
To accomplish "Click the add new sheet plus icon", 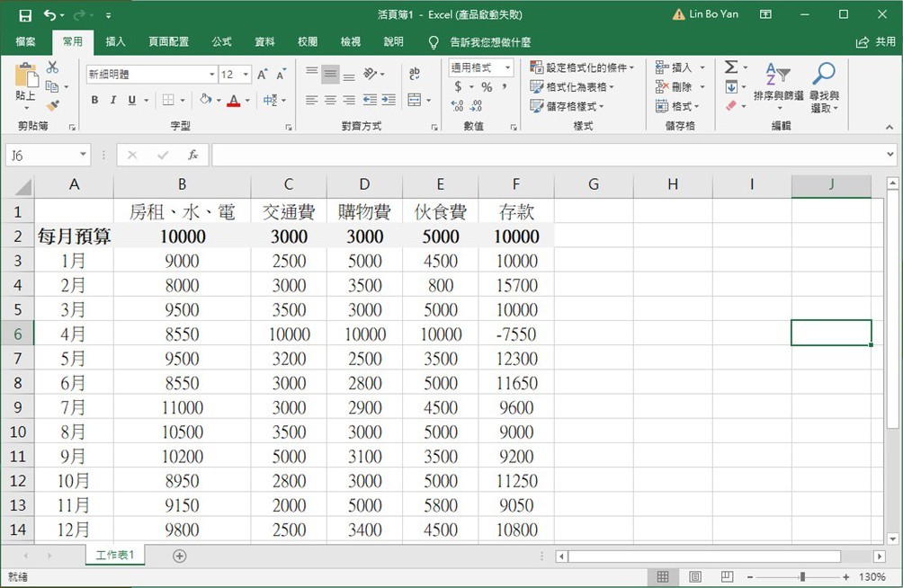I will click(x=180, y=556).
